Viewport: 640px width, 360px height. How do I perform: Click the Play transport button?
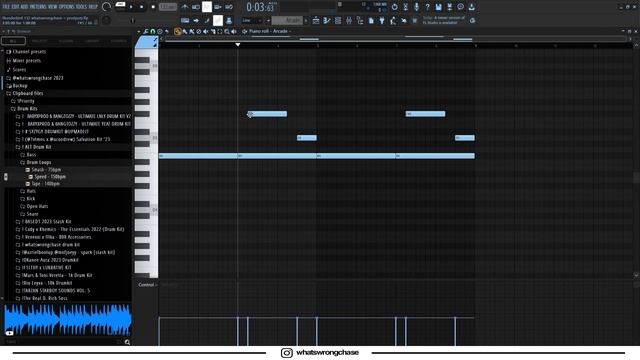coord(131,7)
